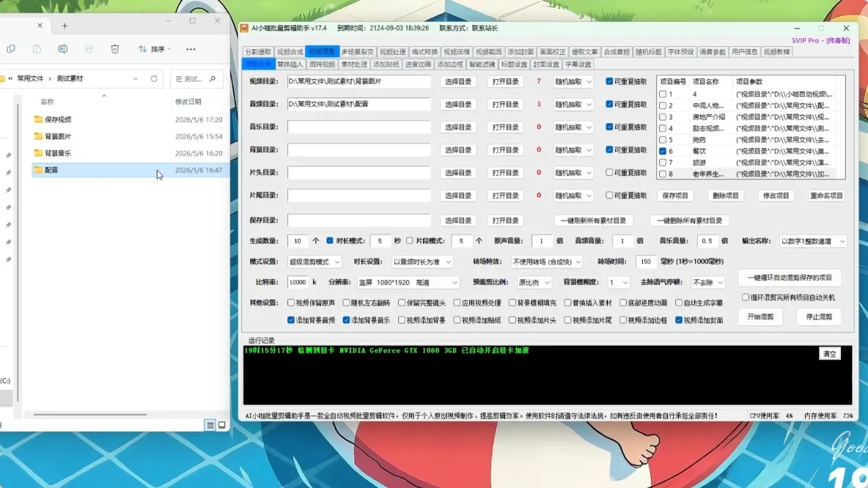Open the Explorer more options ellipsis
Screen dimensions: 868x488
click(191, 49)
